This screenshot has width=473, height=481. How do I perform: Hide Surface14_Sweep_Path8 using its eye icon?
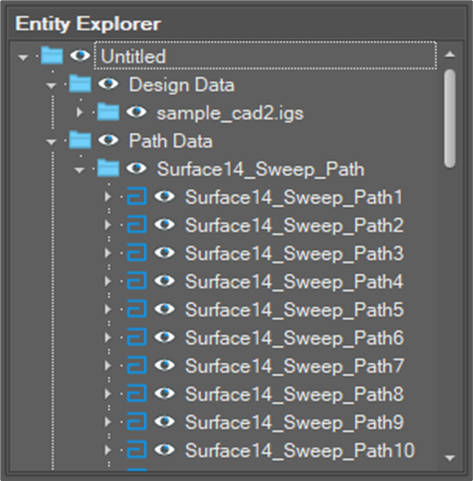(x=165, y=393)
